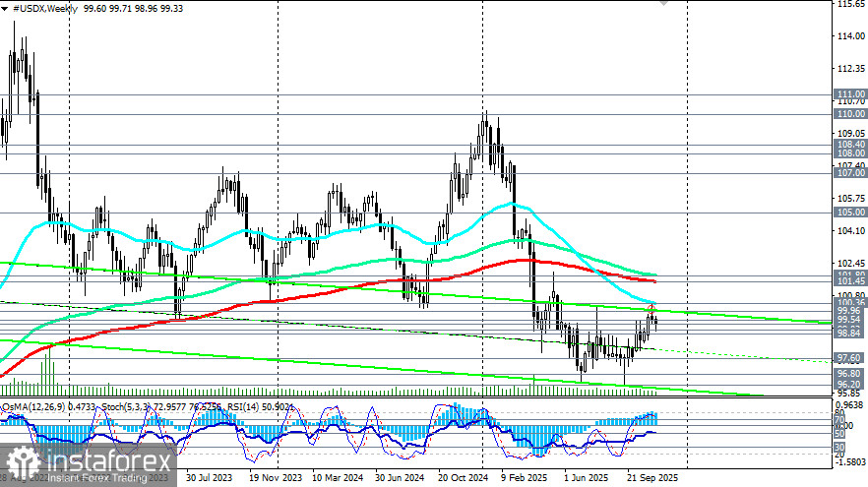This screenshot has height=487, width=868.
Task: Click the 20 Oct 2024 date label
Action: click(463, 477)
